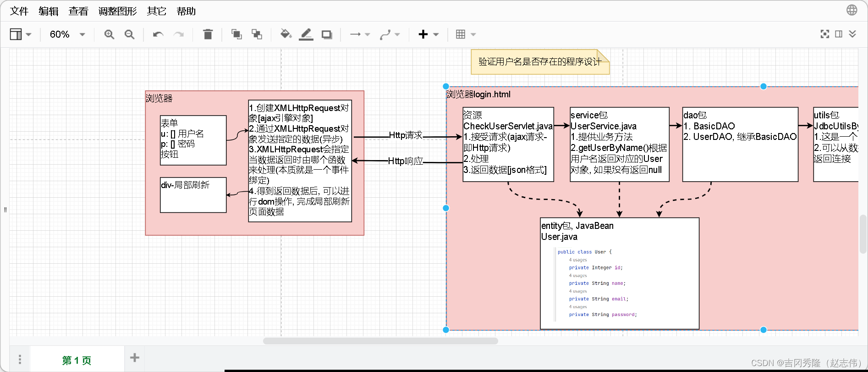Open the 60% zoom level dropdown
Screen dimensions: 868x372
click(67, 34)
